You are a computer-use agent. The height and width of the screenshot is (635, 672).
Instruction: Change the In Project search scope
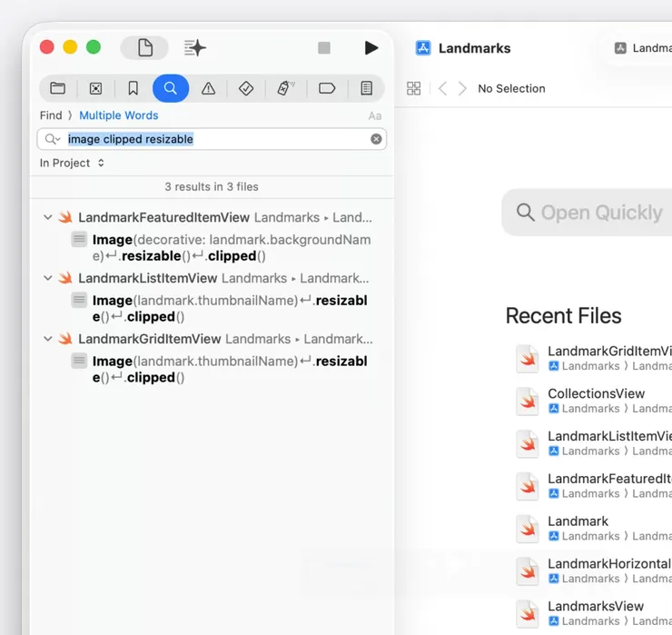(x=72, y=163)
